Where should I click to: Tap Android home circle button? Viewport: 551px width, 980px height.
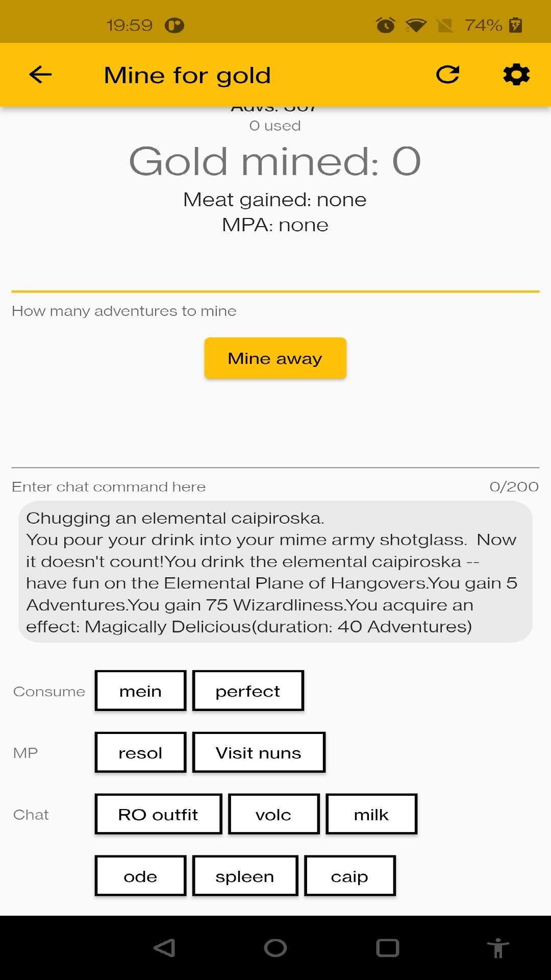(275, 948)
